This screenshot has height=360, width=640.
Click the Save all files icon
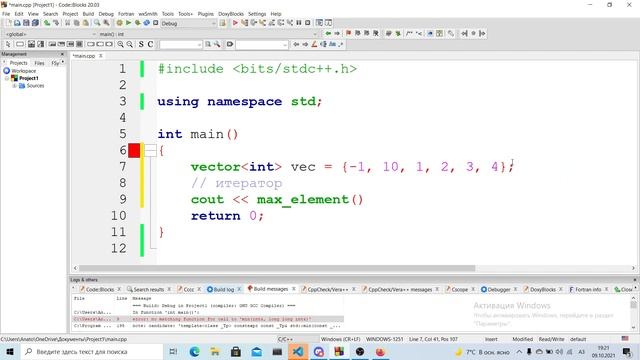tap(35, 23)
